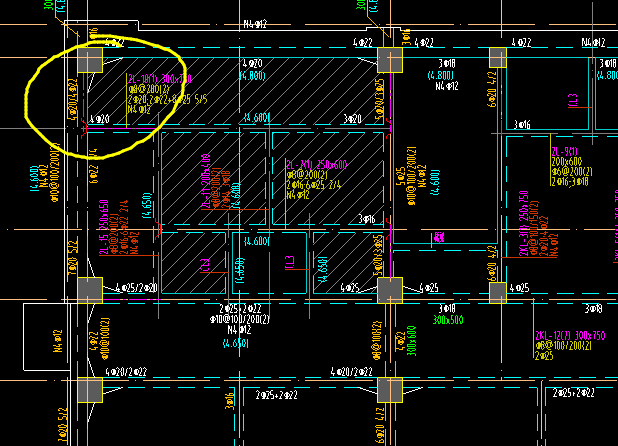This screenshot has width=618, height=446.
Task: Click the (4.800) elevation under white 4Φ20
Action: 253,75
